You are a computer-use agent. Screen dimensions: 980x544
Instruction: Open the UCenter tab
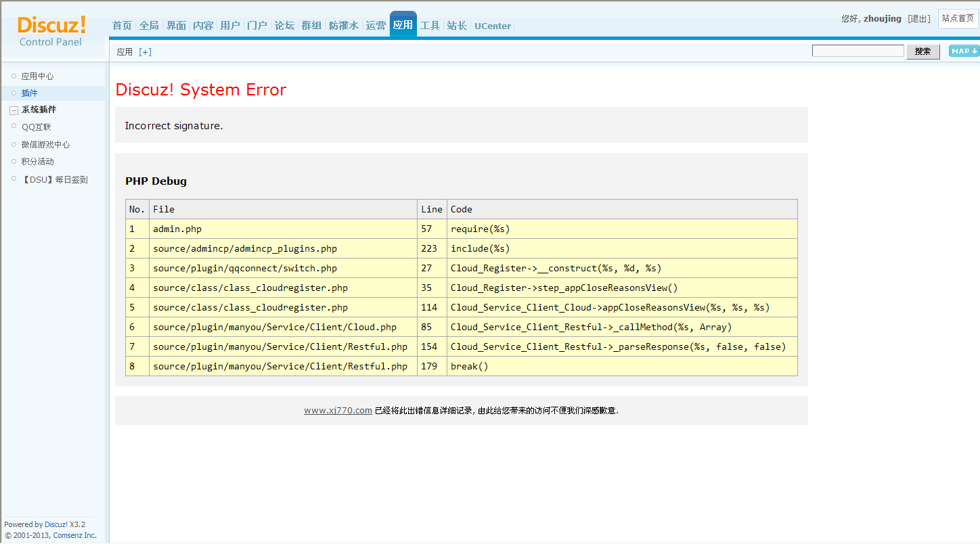[493, 26]
